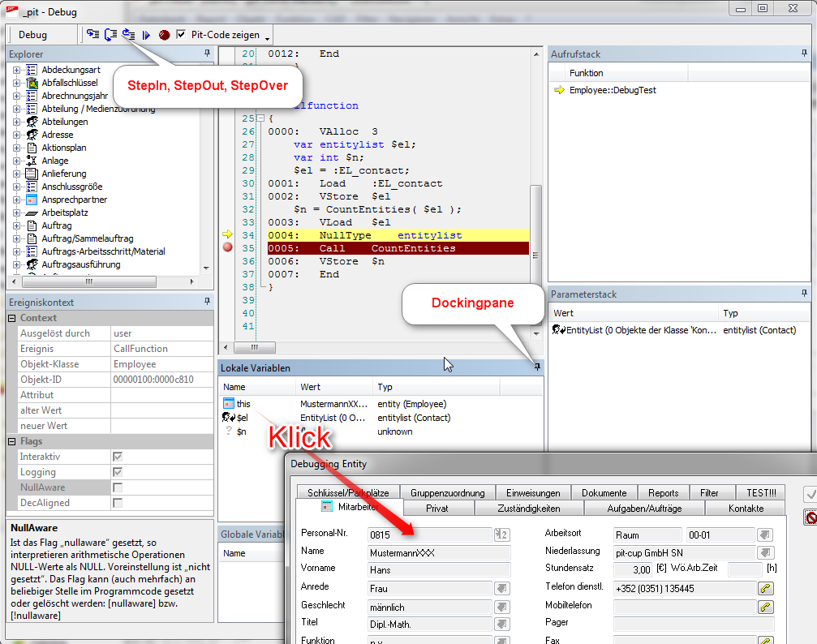817x644 pixels.
Task: Open the toolbar options dropdown arrow
Action: [x=267, y=39]
